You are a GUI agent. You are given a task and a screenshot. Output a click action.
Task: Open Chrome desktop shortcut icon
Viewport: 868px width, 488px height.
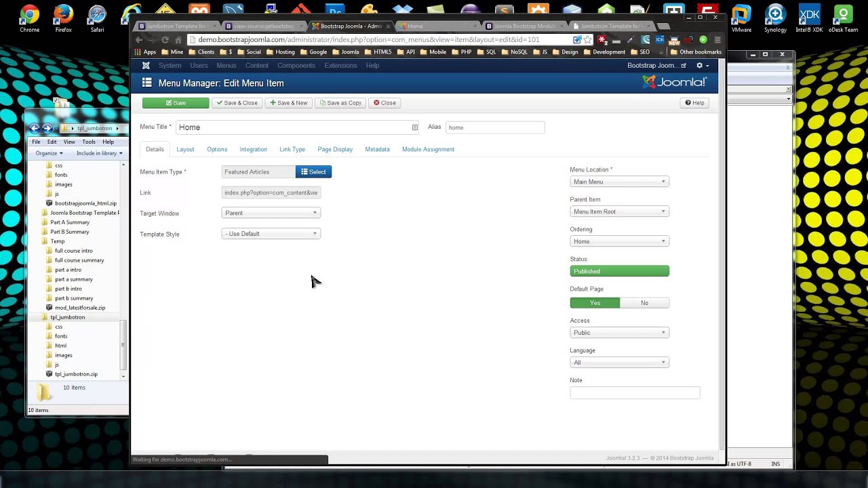[29, 18]
